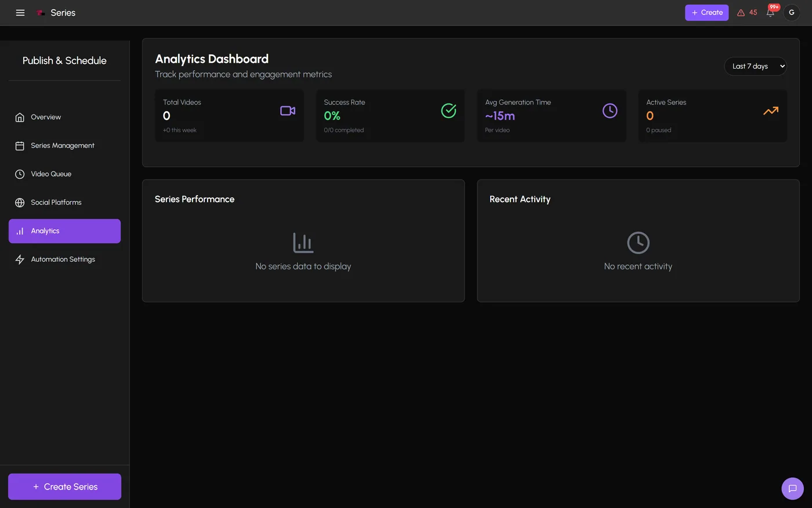
Task: Open the notifications bell icon
Action: coord(771,12)
